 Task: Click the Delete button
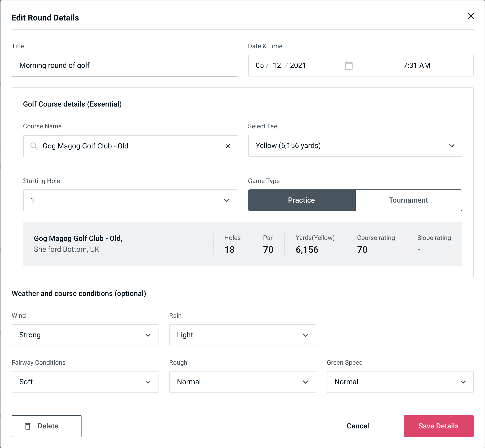click(47, 426)
